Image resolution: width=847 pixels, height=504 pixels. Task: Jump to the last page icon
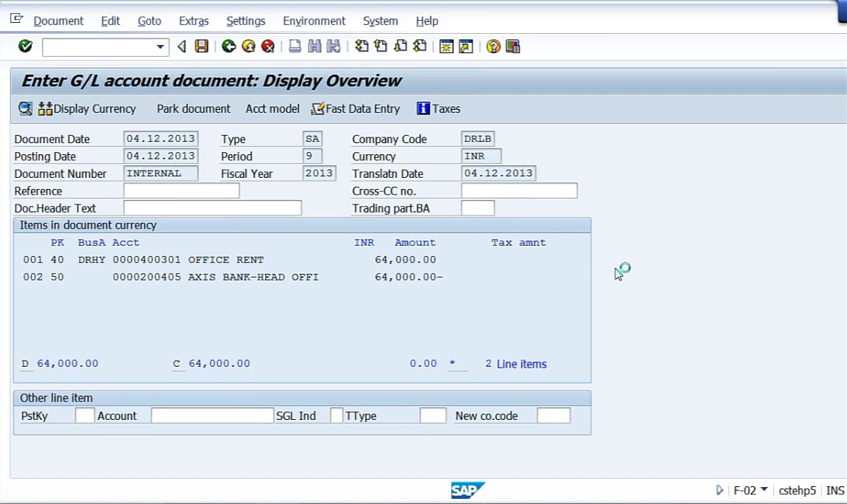(419, 46)
